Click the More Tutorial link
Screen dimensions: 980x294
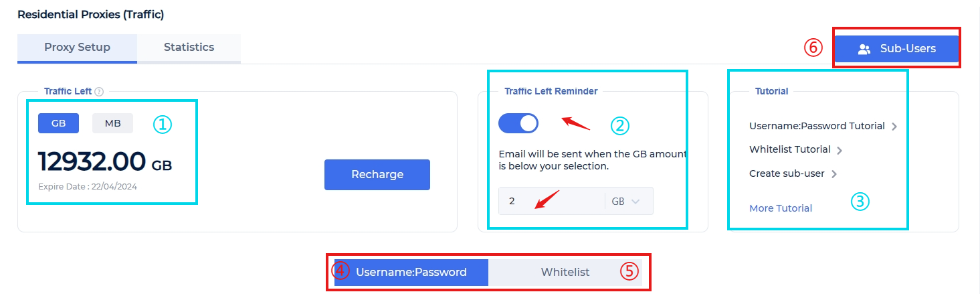[x=781, y=208]
